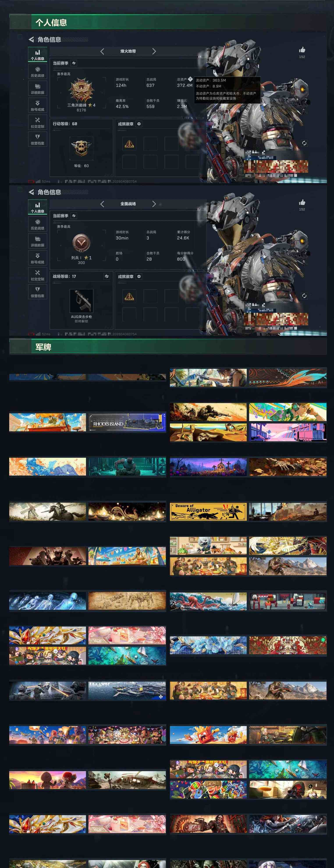The width and height of the screenshot is (334, 868).
Task: Click the 游戏时长 value 30min
Action: pos(122,238)
